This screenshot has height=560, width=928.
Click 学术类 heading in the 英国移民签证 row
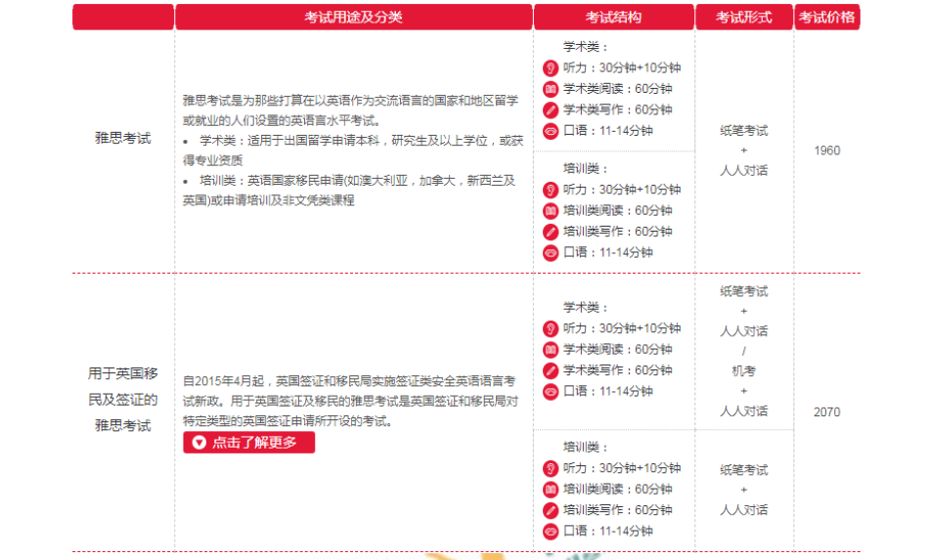click(x=585, y=308)
